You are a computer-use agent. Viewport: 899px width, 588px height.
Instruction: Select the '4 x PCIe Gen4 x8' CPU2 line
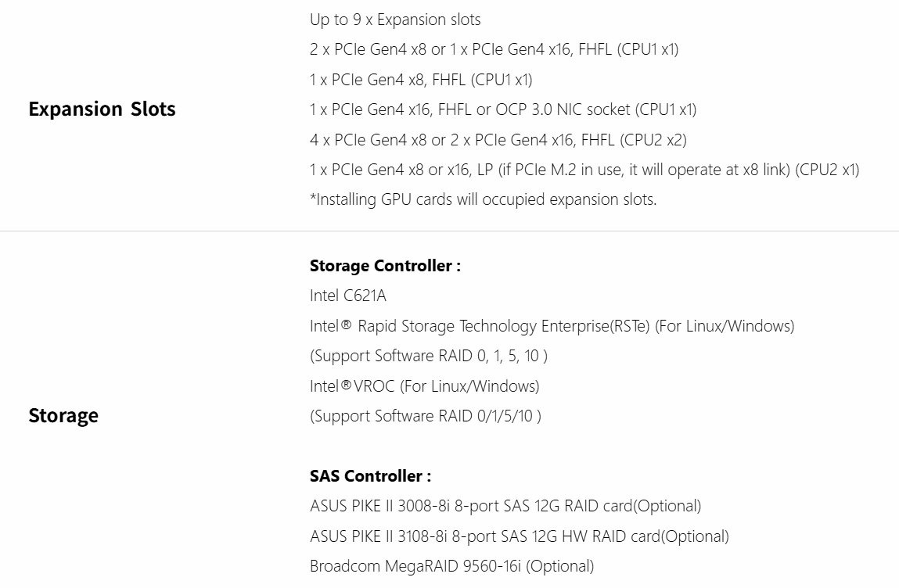pos(498,140)
